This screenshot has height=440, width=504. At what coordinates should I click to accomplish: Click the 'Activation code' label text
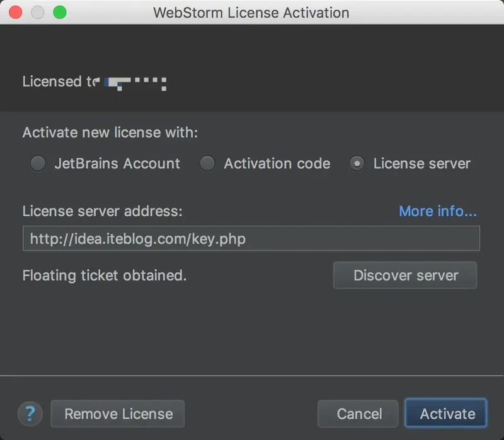point(277,164)
